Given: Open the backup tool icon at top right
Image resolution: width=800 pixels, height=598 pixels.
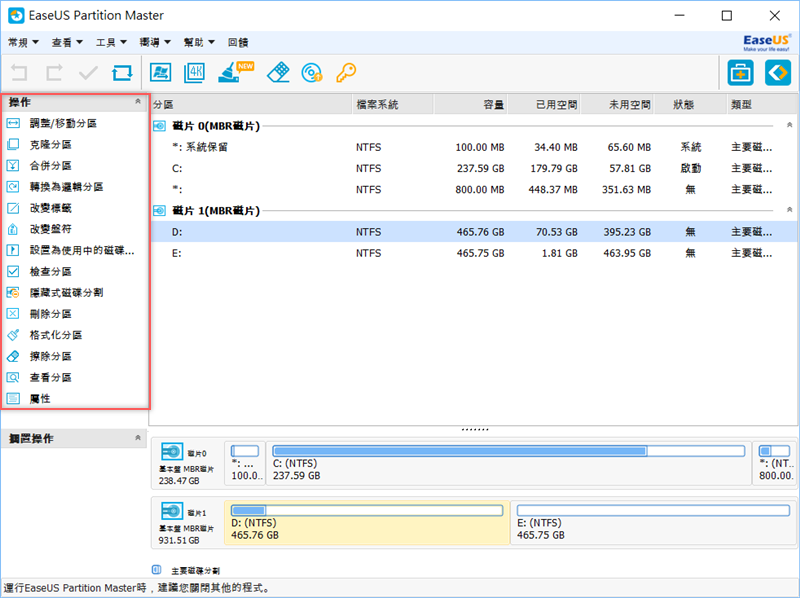Looking at the screenshot, I should coord(741,72).
